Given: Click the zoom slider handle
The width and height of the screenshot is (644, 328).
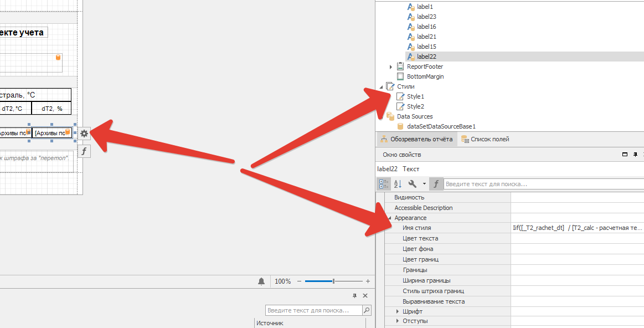Looking at the screenshot, I should pos(333,281).
